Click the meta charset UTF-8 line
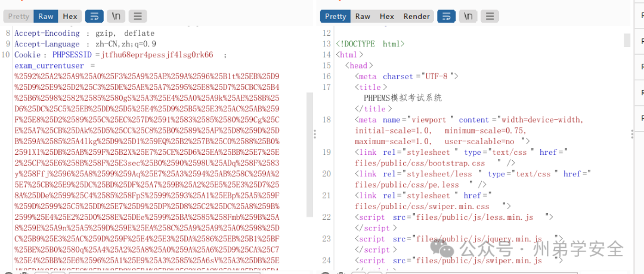Viewport: 644px width, 274px height. click(407, 77)
